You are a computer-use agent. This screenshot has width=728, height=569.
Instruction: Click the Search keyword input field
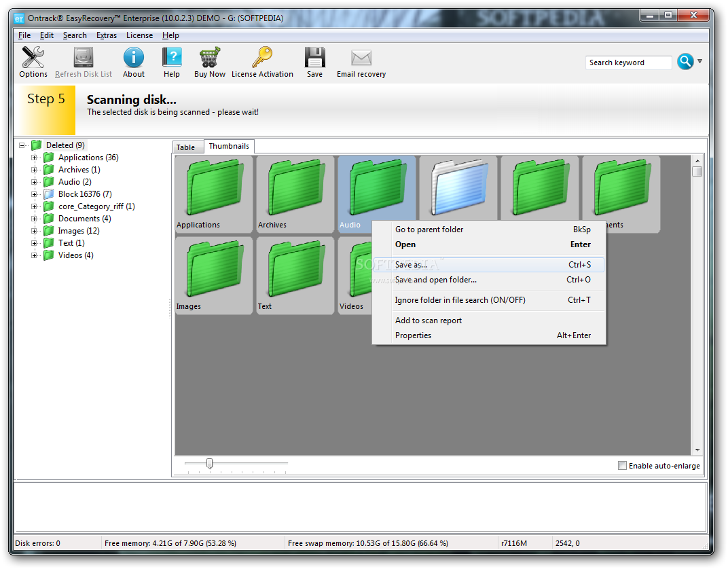pos(629,62)
